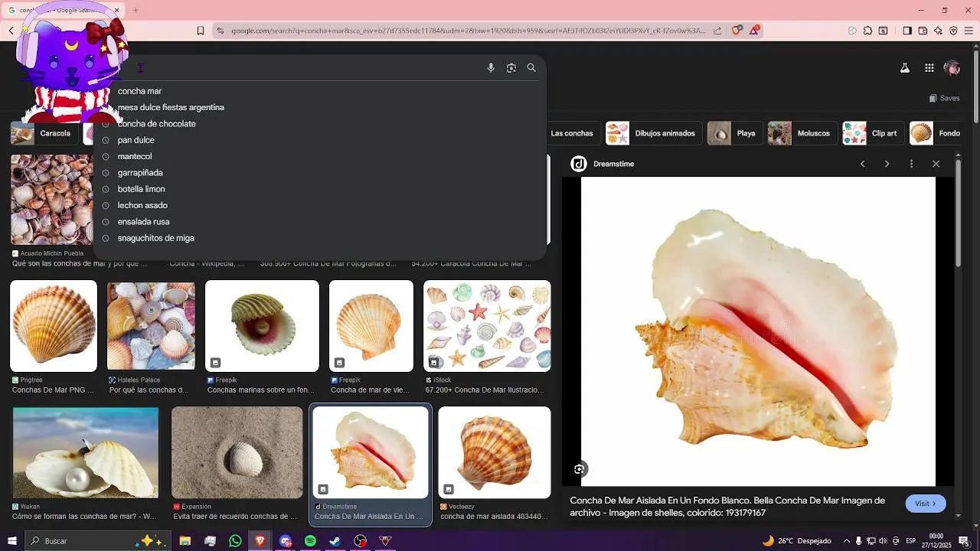Screen dimensions: 980x551
Task: Open the taskbar notification center
Action: pos(964,541)
